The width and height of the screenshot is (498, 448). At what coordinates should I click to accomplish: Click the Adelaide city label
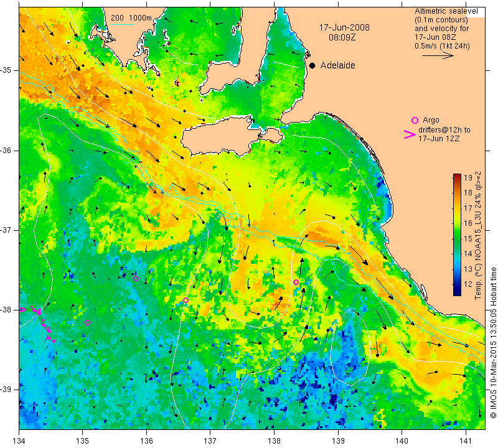click(337, 65)
